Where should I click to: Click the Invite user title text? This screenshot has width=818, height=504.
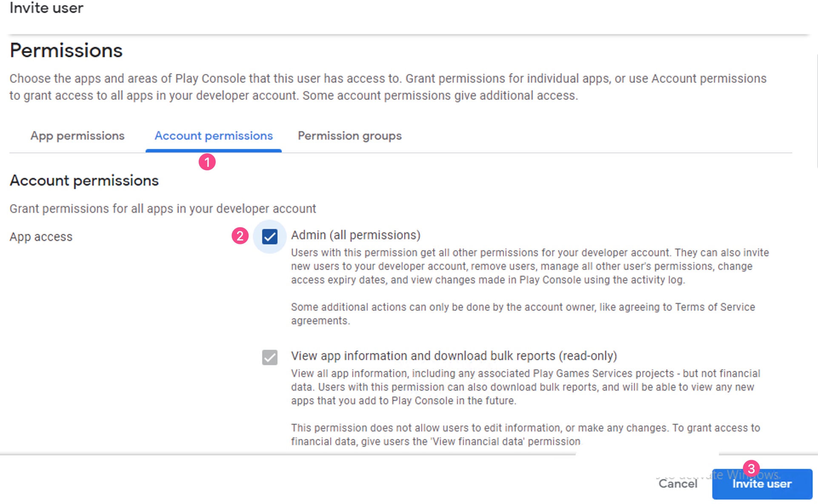click(x=46, y=8)
